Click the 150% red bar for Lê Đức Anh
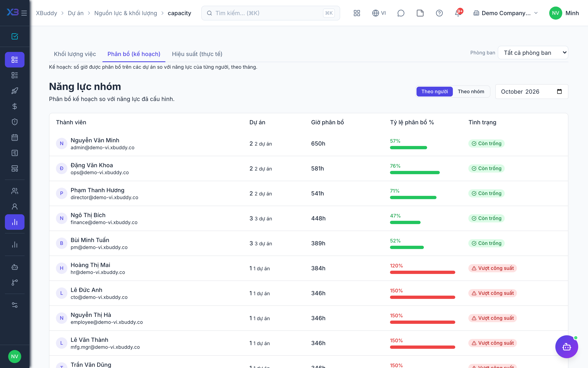The height and width of the screenshot is (368, 588). point(423,297)
